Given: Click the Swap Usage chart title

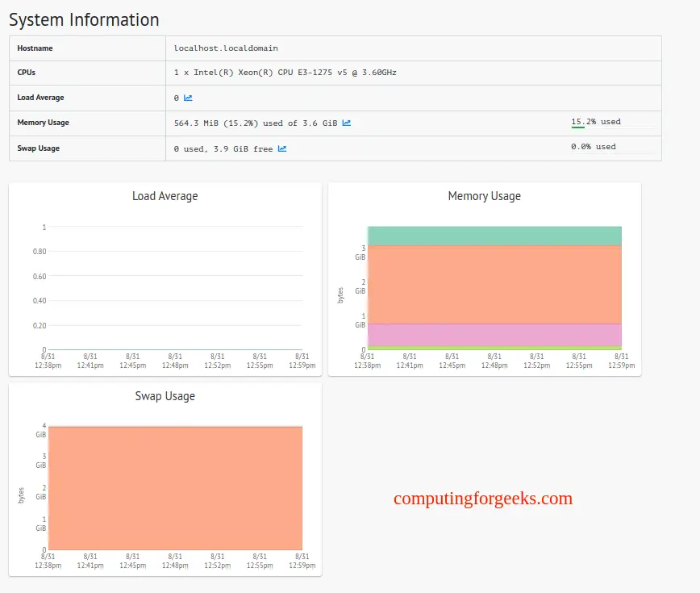Looking at the screenshot, I should [165, 396].
